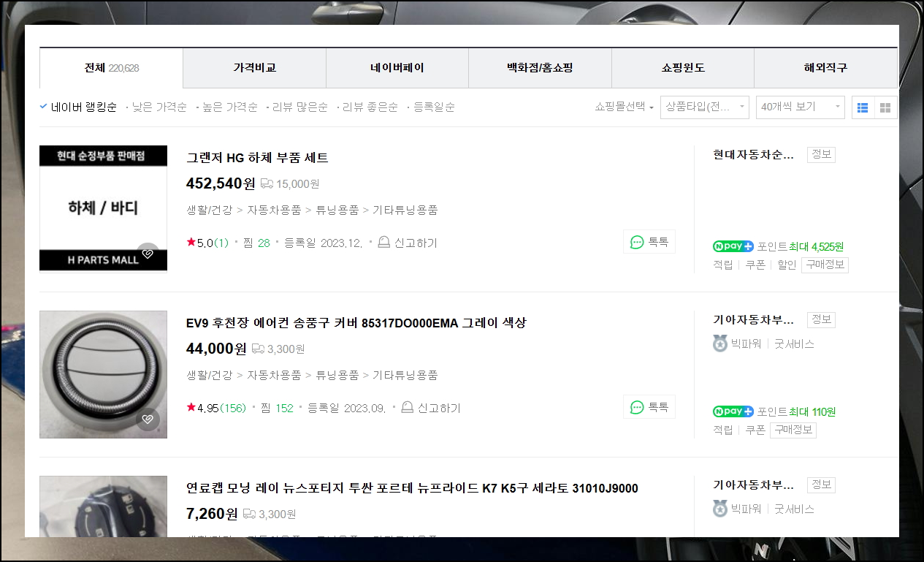Click N Pay plus badge in 그랜저 HG row
924x562 pixels.
[x=733, y=246]
